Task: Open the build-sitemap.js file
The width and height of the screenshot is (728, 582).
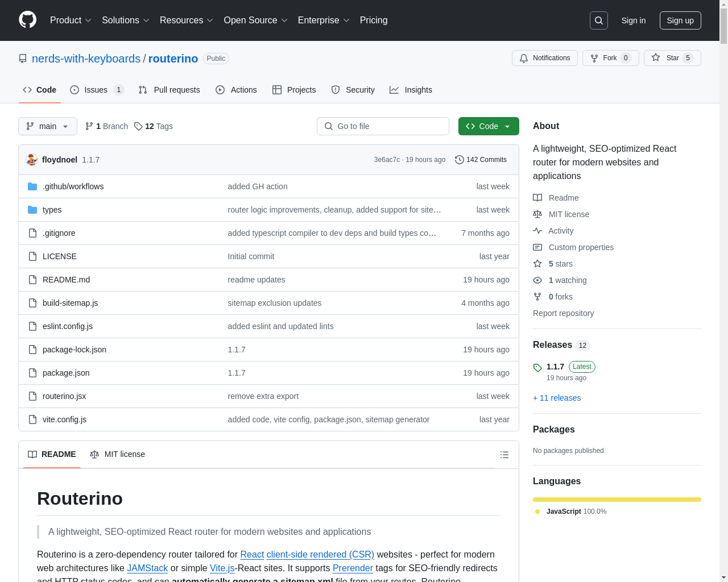Action: pos(70,303)
